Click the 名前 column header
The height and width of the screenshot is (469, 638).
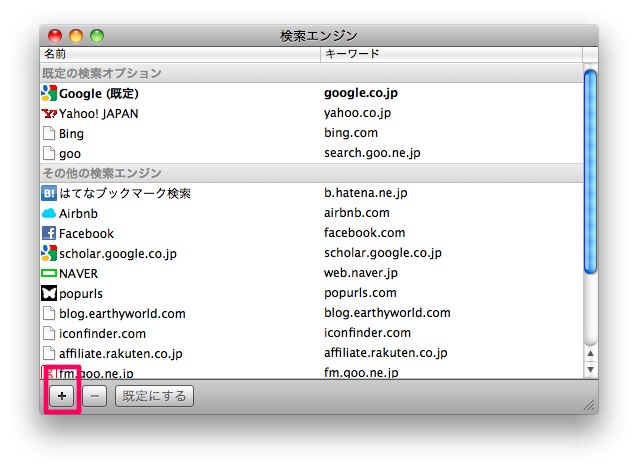[180, 54]
